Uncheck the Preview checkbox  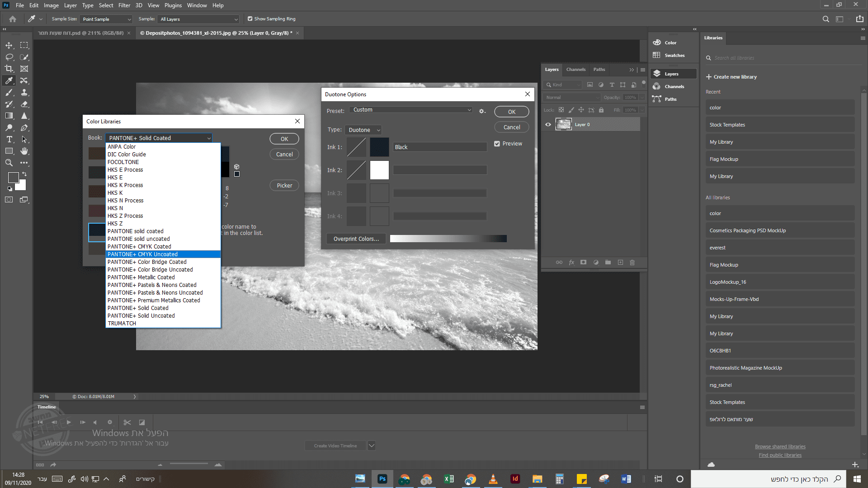(497, 144)
